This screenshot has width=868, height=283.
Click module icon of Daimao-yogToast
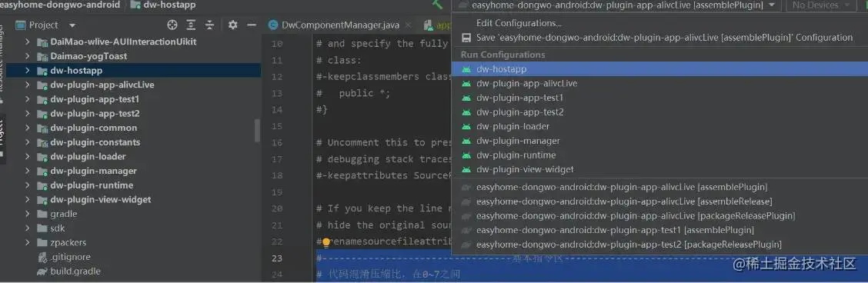click(42, 56)
